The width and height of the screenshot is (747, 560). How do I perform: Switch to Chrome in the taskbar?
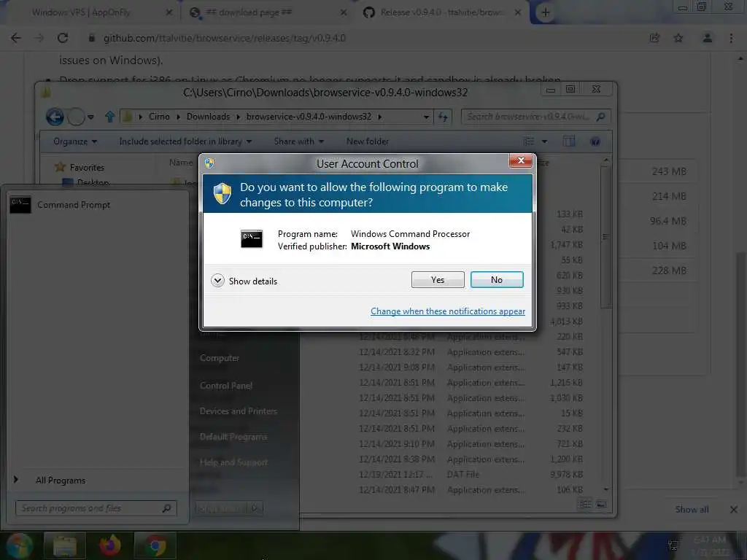(155, 545)
